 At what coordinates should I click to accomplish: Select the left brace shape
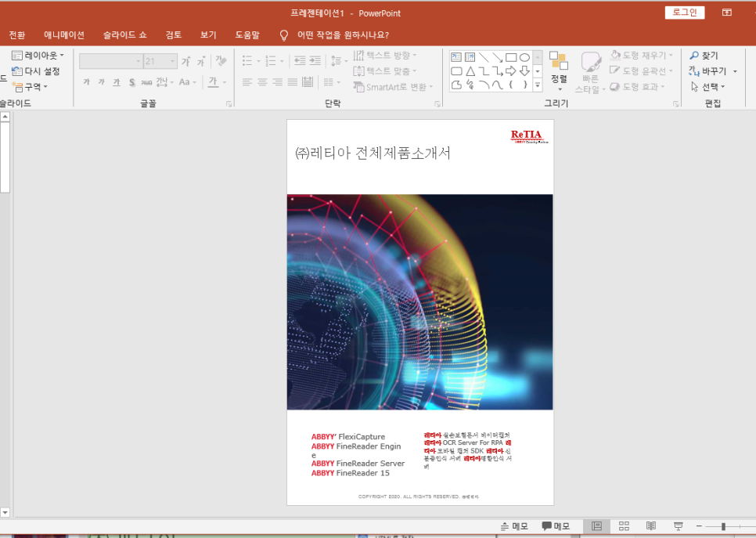pyautogui.click(x=511, y=85)
